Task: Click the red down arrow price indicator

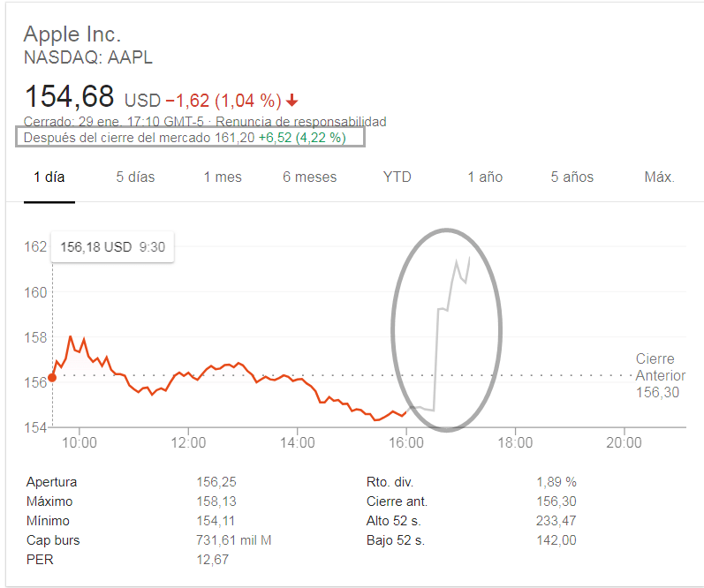Action: (x=292, y=100)
